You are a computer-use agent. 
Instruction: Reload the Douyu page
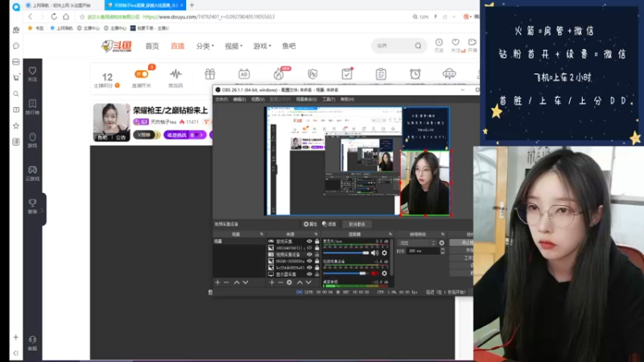click(x=54, y=17)
